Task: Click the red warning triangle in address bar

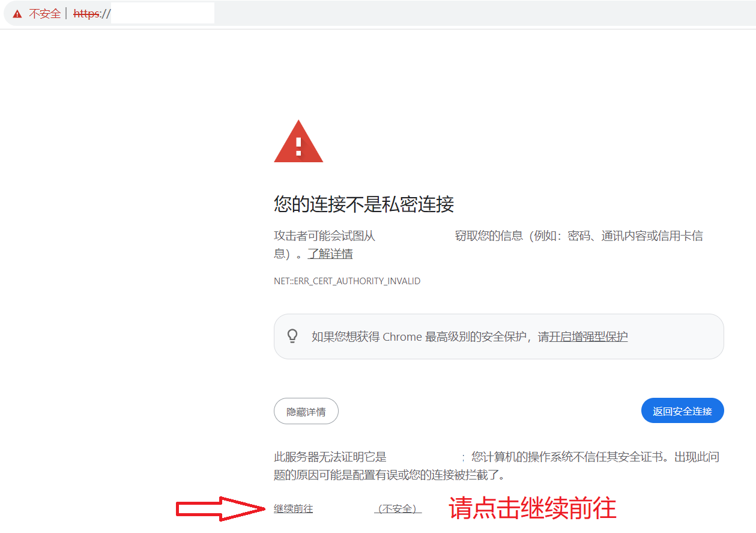Action: (x=17, y=14)
